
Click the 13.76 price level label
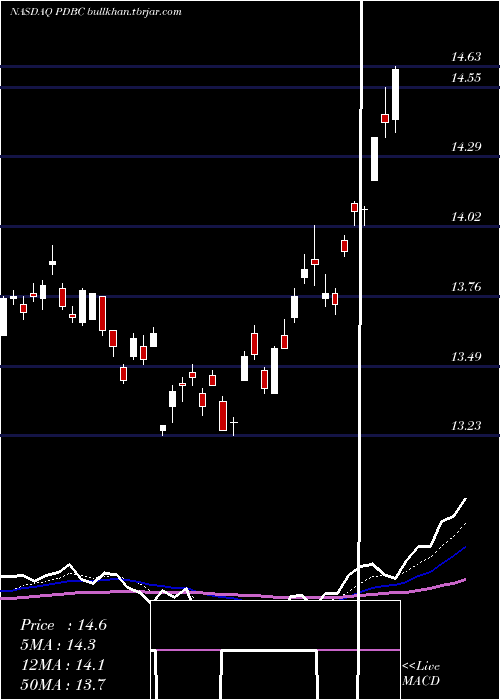[466, 287]
